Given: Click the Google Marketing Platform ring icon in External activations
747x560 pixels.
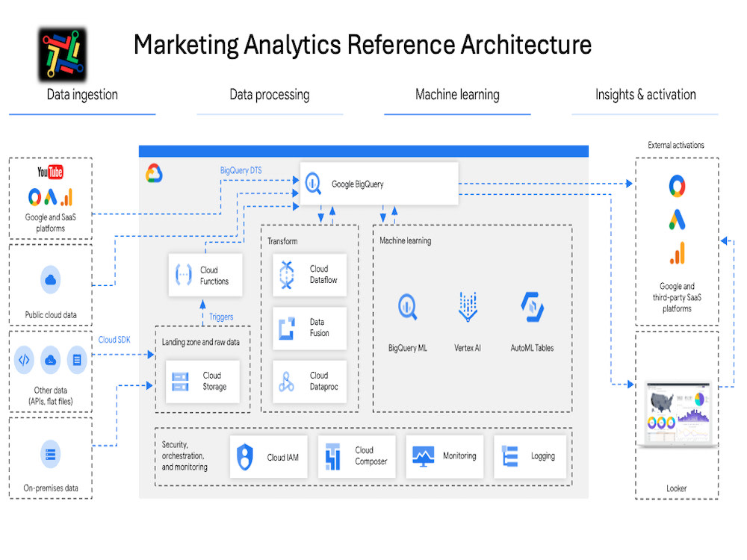Looking at the screenshot, I should [677, 186].
